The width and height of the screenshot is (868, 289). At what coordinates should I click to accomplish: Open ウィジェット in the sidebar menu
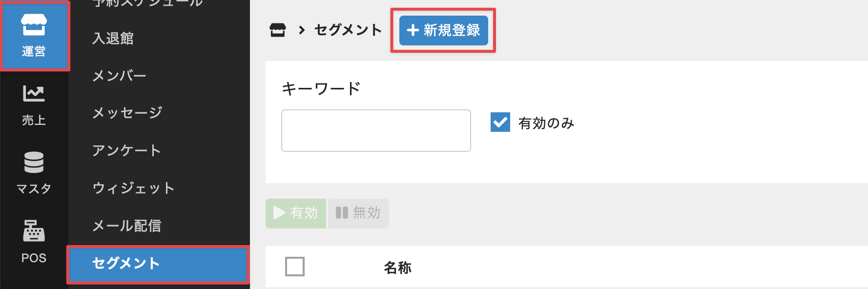133,188
